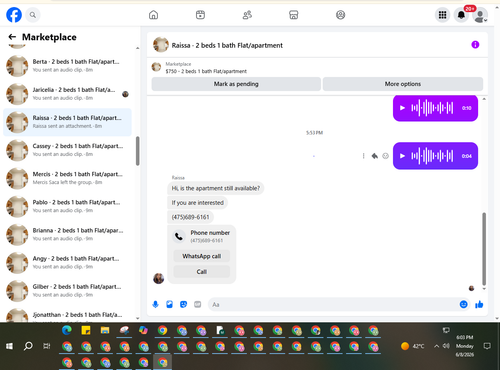Open Raissa header profile picture
The image size is (500, 370).
pyautogui.click(x=161, y=45)
